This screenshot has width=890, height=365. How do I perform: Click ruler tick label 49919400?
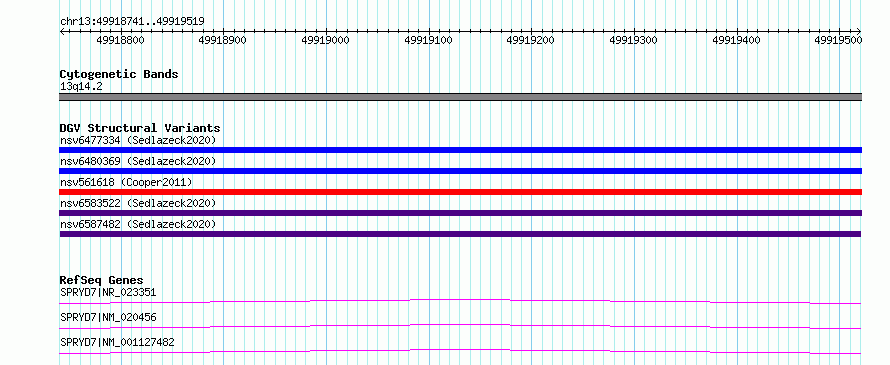(x=736, y=40)
